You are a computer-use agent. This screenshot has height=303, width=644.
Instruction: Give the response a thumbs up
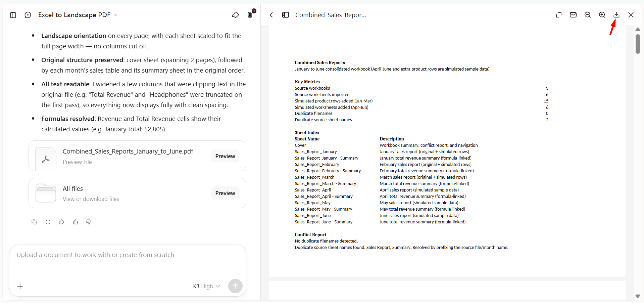76,222
